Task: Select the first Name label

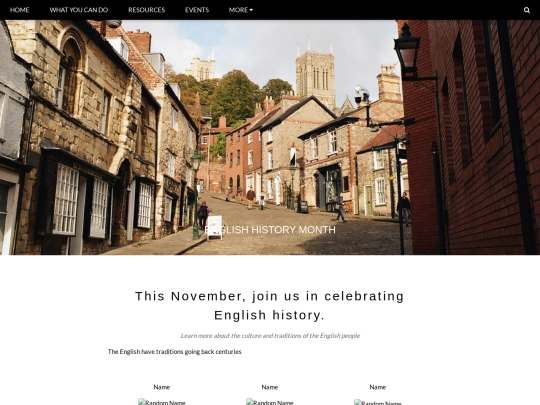Action: coord(162,387)
